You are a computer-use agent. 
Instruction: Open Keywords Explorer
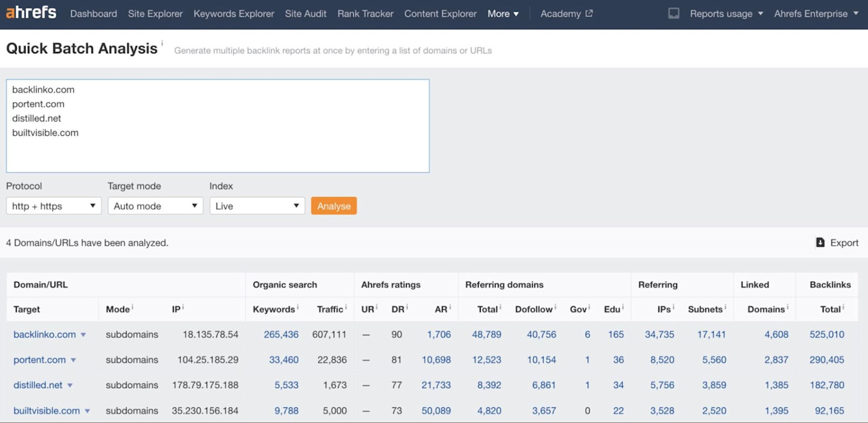point(234,14)
